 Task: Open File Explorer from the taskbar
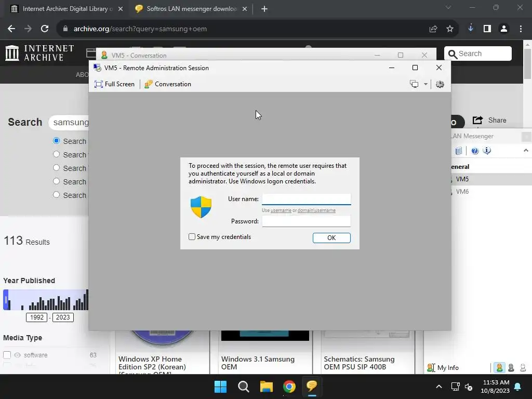pyautogui.click(x=267, y=387)
